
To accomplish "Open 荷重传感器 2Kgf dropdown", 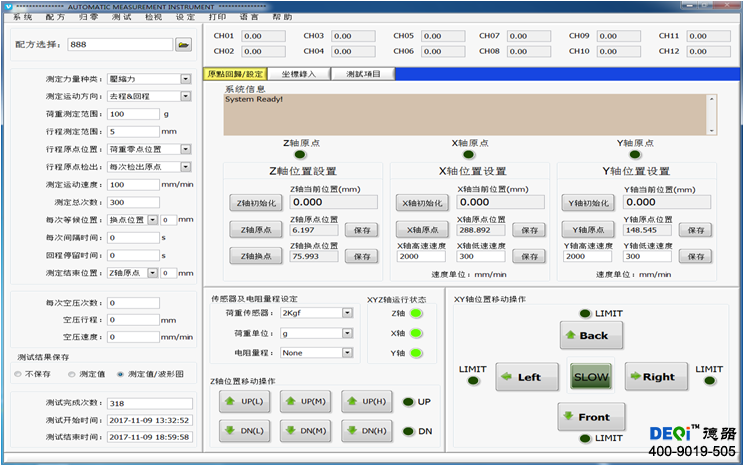I will point(347,313).
